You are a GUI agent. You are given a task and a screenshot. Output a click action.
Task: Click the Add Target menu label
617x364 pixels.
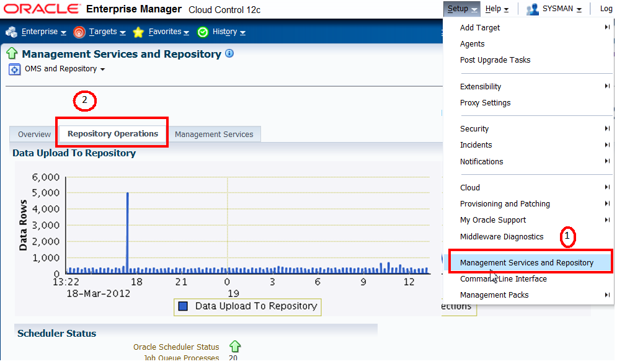point(480,27)
